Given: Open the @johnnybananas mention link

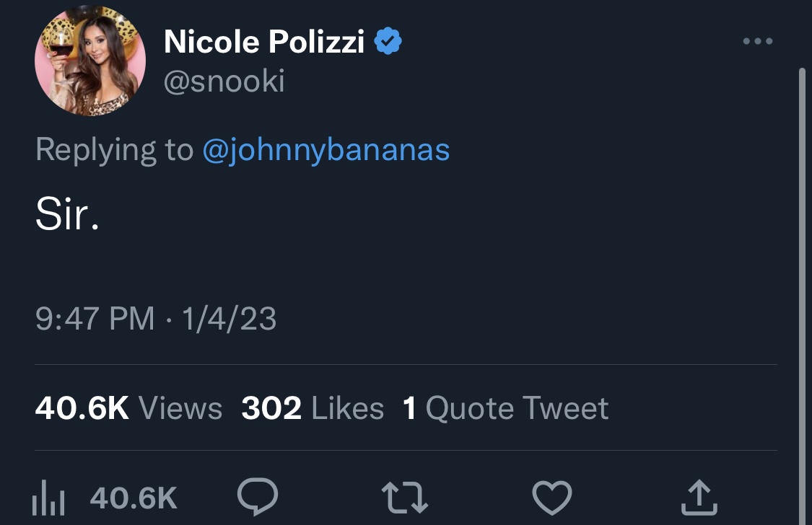Looking at the screenshot, I should [x=326, y=151].
